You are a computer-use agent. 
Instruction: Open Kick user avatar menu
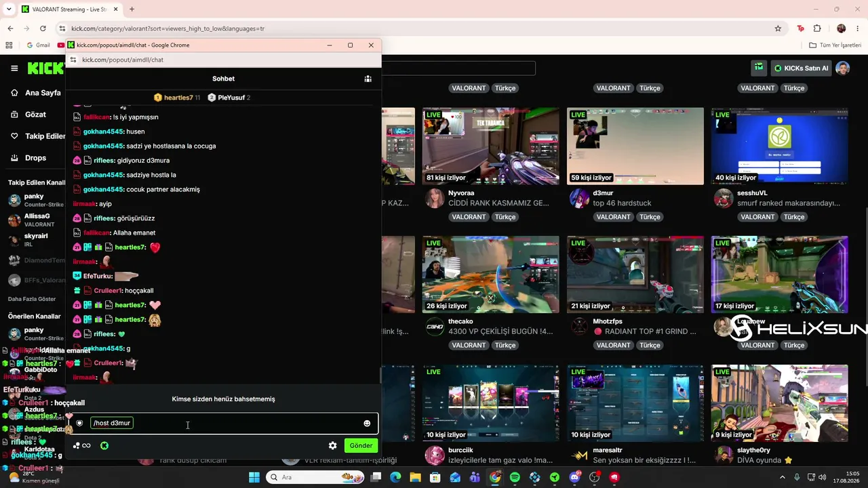click(842, 68)
